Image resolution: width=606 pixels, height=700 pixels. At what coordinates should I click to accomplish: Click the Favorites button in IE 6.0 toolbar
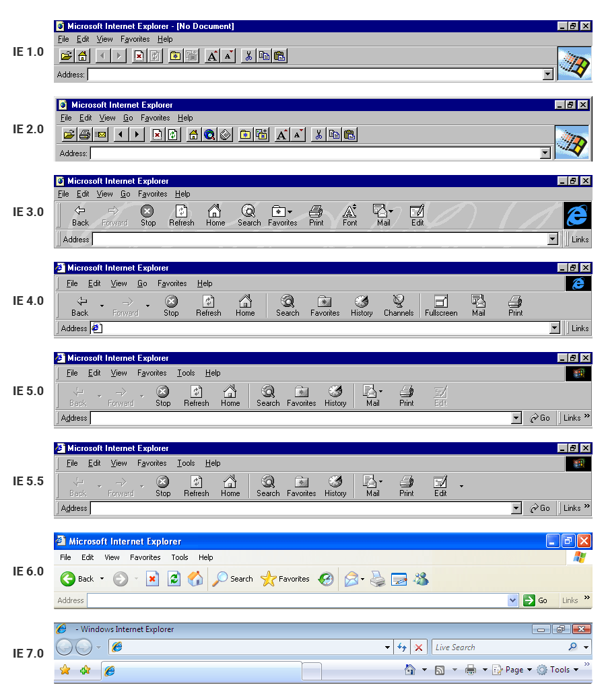pos(285,579)
